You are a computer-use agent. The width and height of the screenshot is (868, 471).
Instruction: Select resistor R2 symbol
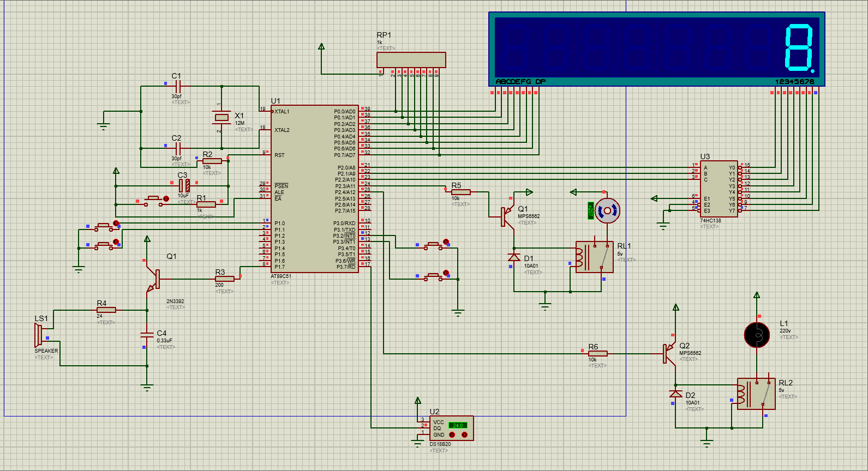pyautogui.click(x=212, y=161)
